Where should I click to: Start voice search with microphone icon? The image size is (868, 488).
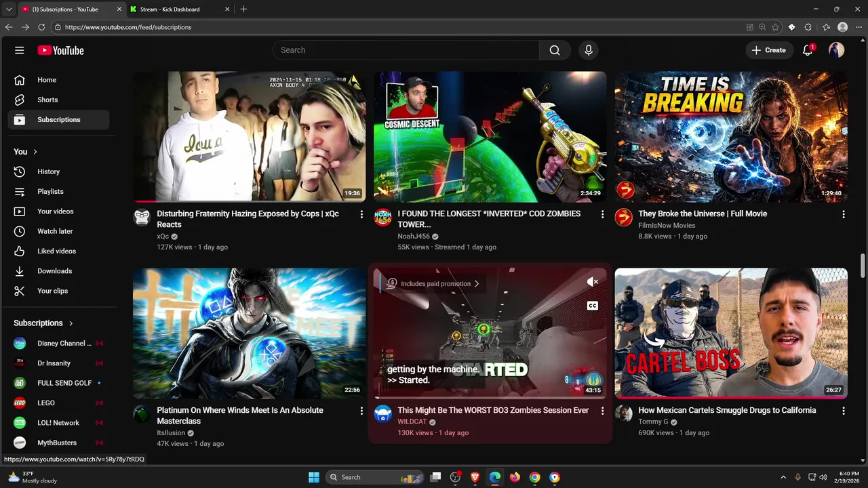point(589,50)
